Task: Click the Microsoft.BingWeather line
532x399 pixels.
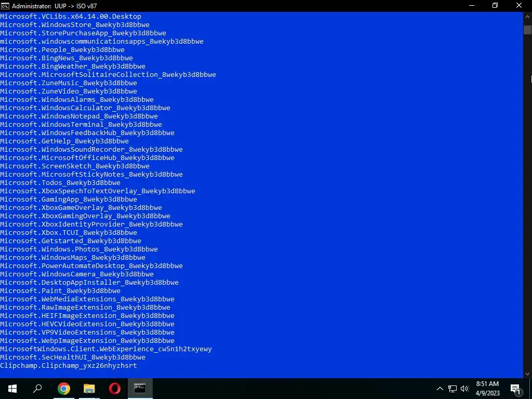Action: [x=73, y=66]
